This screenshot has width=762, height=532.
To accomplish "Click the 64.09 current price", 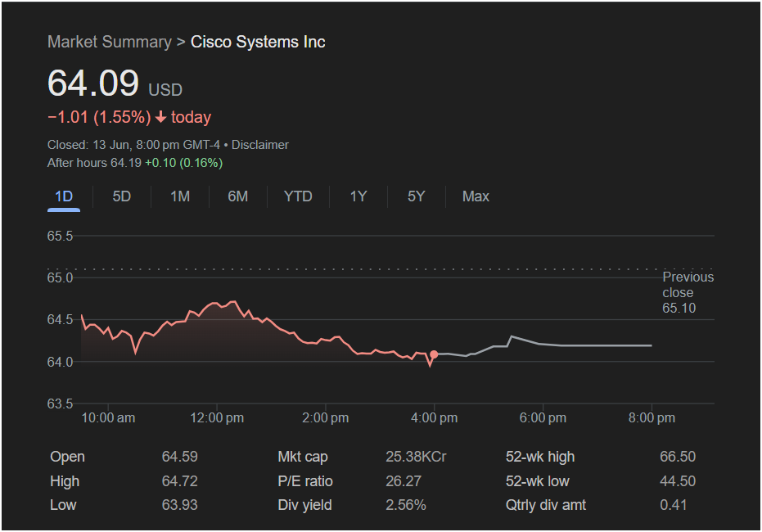I will pos(93,83).
